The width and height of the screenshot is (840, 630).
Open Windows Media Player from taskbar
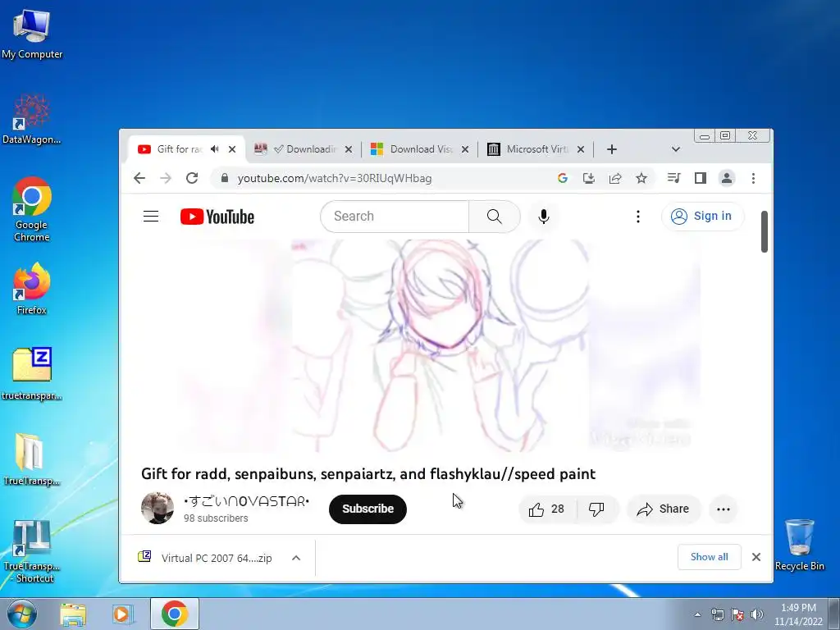[x=123, y=614]
